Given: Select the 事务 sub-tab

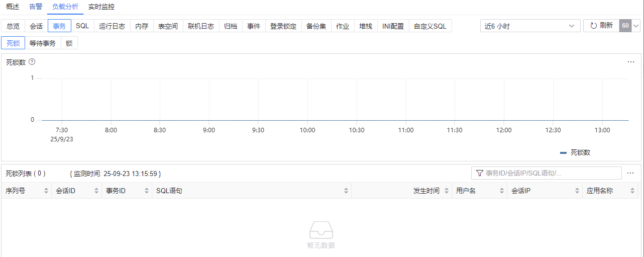Looking at the screenshot, I should (x=59, y=26).
